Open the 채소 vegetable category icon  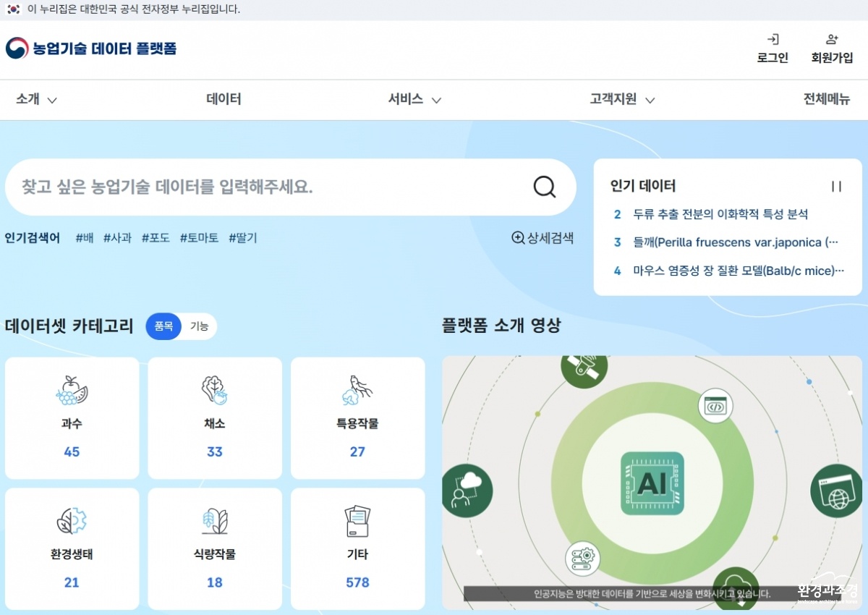coord(215,391)
